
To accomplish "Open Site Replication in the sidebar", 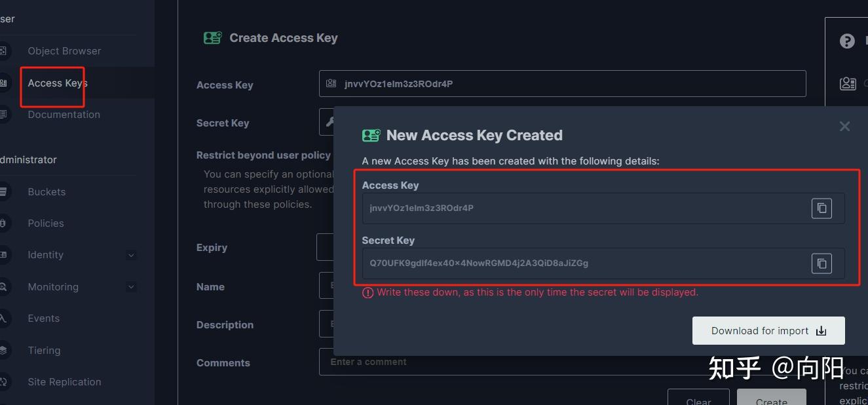I will (64, 382).
